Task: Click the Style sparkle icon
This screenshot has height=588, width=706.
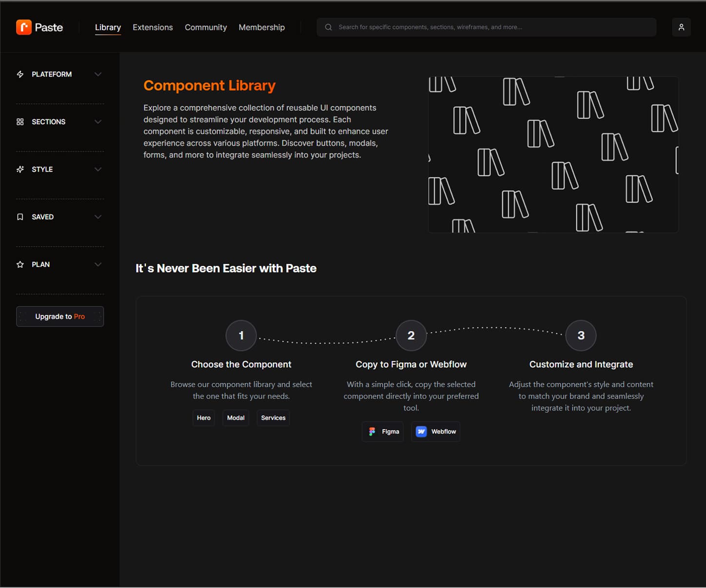Action: (x=20, y=169)
